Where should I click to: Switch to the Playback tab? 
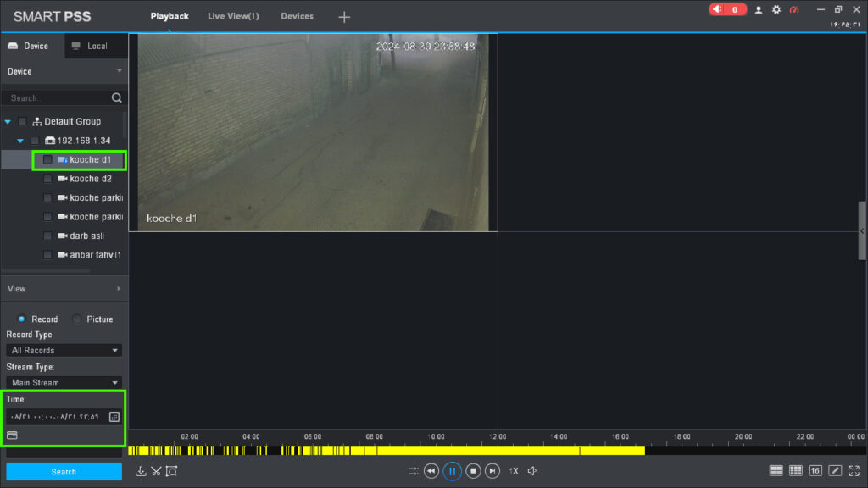pos(170,16)
